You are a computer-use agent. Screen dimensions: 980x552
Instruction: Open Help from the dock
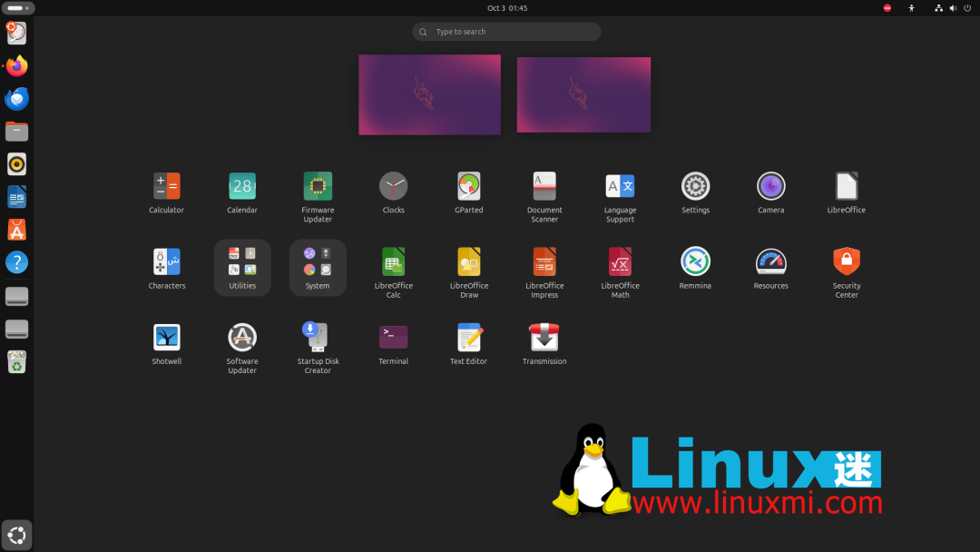tap(17, 262)
